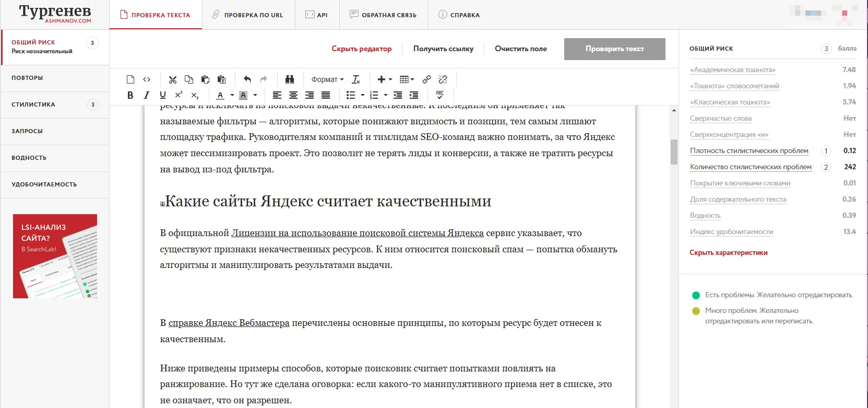The image size is (868, 408).
Task: Click Лицензии на использование link in text
Action: point(358,233)
